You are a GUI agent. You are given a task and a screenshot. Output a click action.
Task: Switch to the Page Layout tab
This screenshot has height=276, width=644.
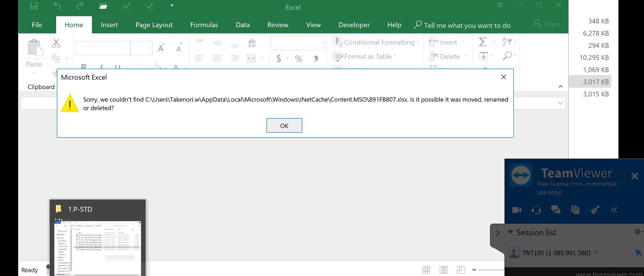tap(154, 25)
